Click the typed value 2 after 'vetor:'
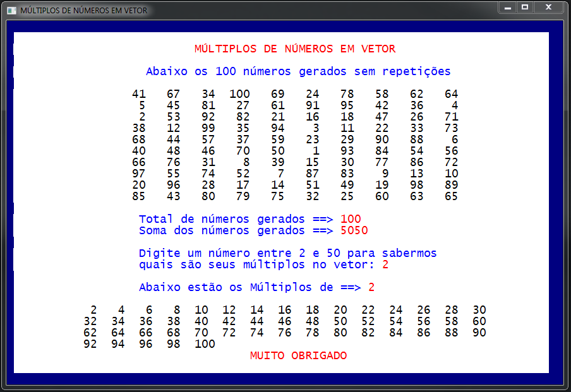The height and width of the screenshot is (392, 571). 386,264
